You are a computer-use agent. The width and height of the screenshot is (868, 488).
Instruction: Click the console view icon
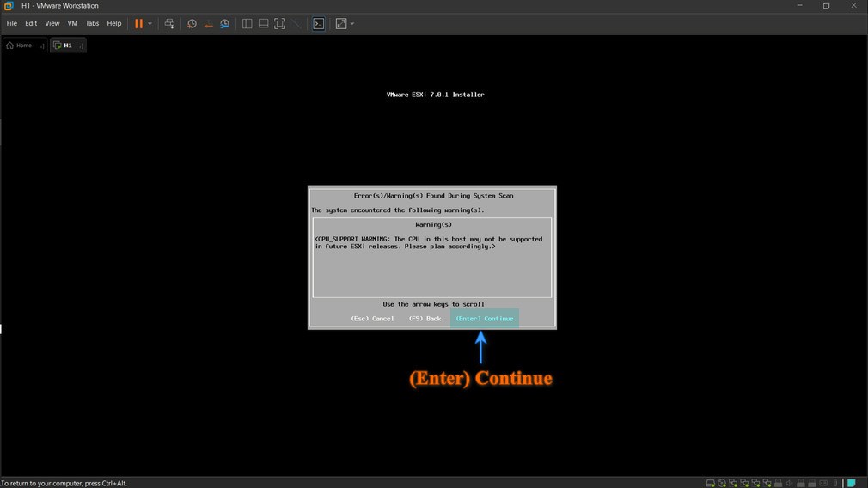tap(319, 24)
